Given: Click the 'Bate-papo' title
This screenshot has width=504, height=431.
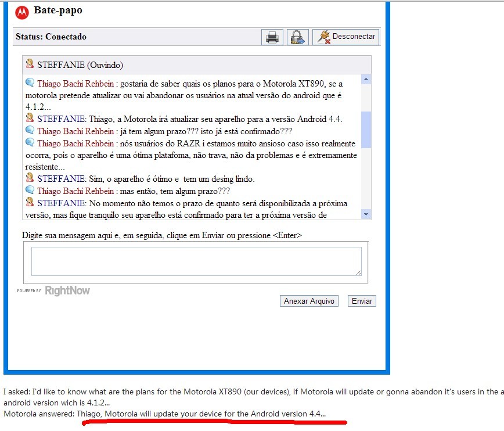Looking at the screenshot, I should pyautogui.click(x=58, y=10).
